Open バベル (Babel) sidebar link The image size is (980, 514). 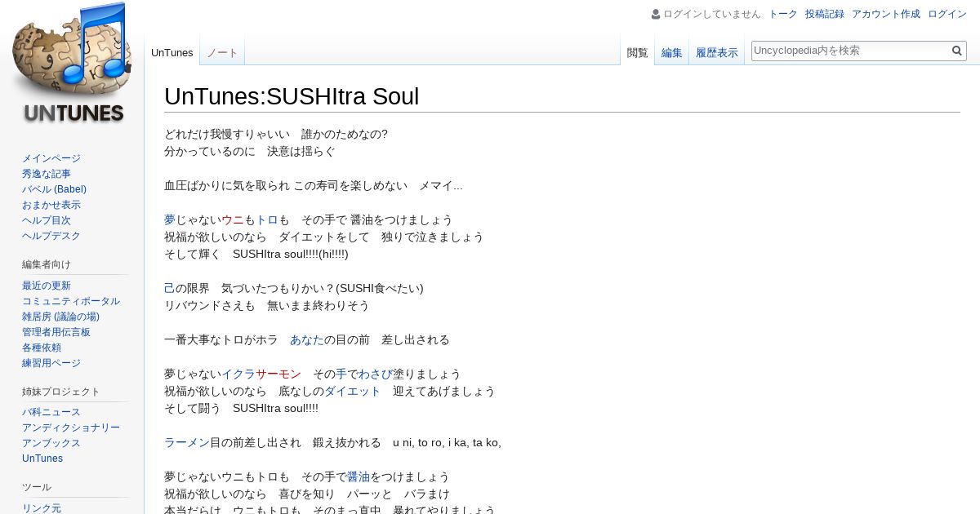(54, 189)
